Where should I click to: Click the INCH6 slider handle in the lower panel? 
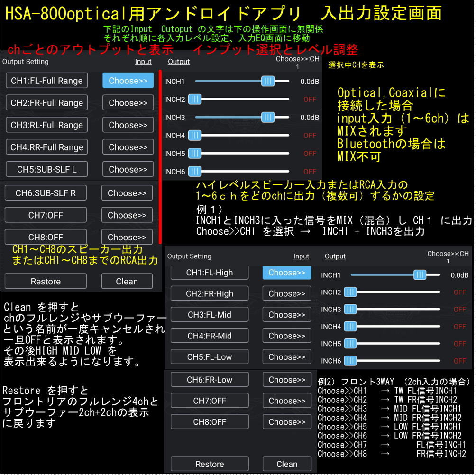(350, 361)
